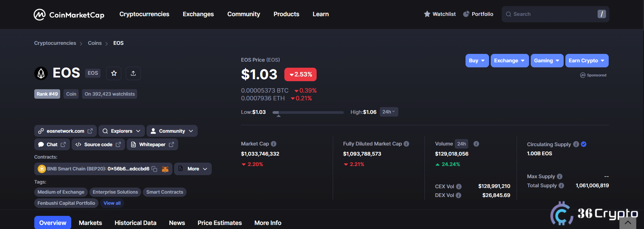Screen dimensions: 644x229
Task: Click the external-link icon on eosnetwork.com
Action: click(x=90, y=131)
